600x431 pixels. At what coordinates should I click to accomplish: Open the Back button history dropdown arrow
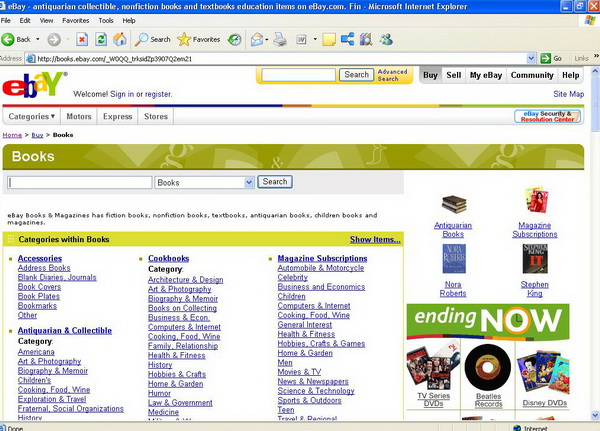38,39
